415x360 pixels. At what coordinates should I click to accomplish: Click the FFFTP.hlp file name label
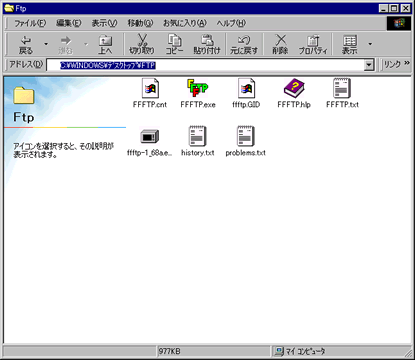(x=294, y=105)
